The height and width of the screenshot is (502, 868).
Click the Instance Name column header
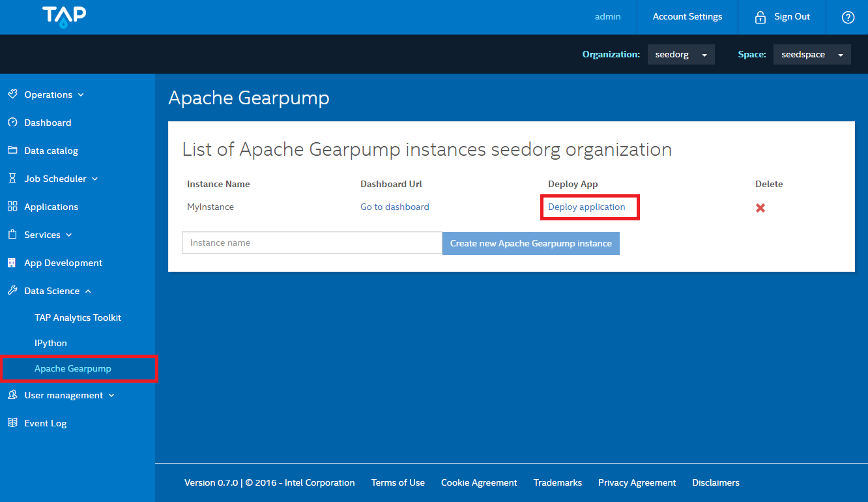pos(218,184)
